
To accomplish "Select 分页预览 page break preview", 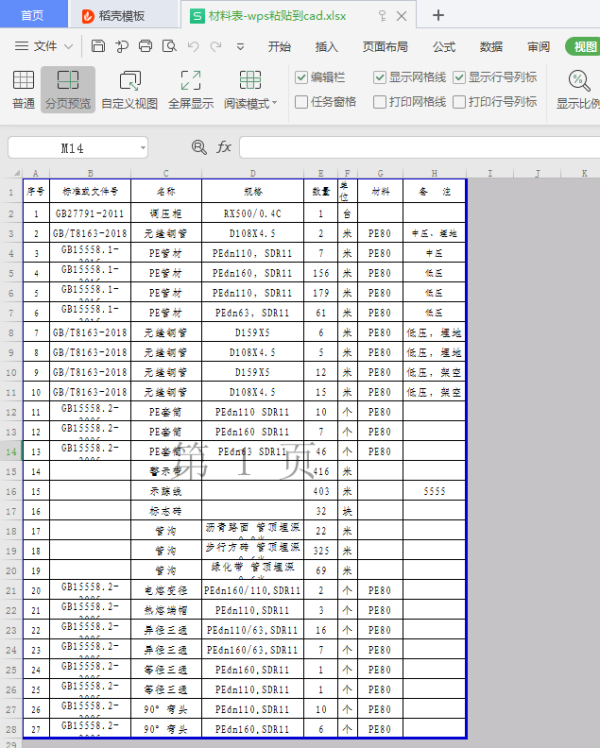I will tap(68, 89).
